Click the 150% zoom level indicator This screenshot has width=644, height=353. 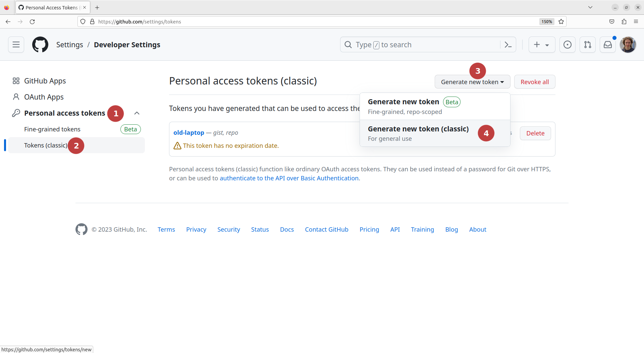pos(547,21)
